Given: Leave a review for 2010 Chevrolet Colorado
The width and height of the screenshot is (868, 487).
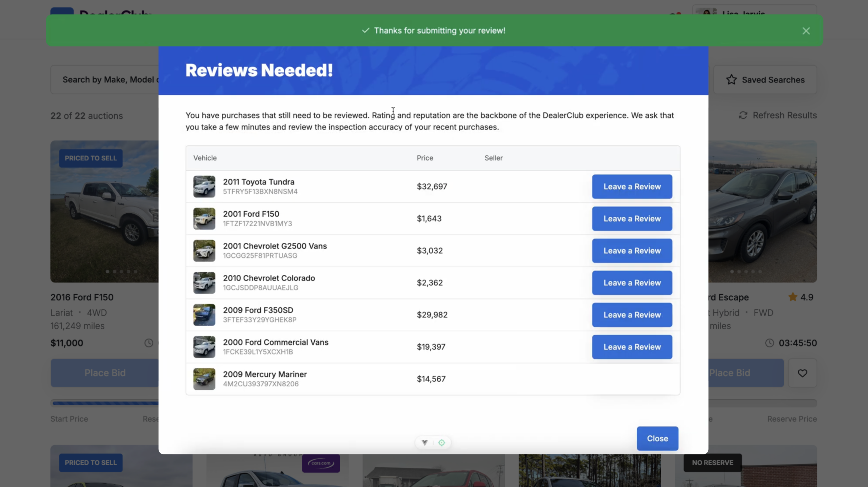Looking at the screenshot, I should tap(632, 283).
